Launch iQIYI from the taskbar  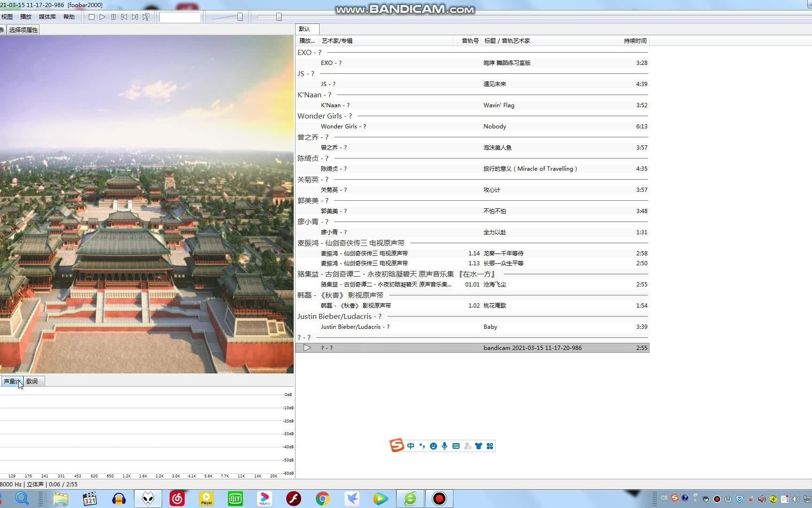[235, 499]
